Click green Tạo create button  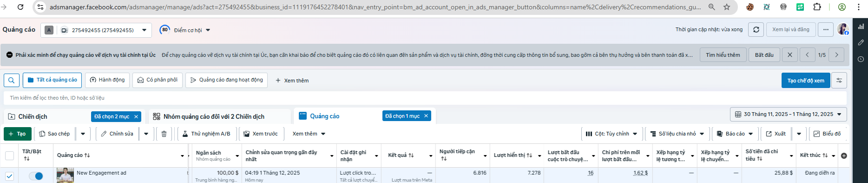pos(18,134)
